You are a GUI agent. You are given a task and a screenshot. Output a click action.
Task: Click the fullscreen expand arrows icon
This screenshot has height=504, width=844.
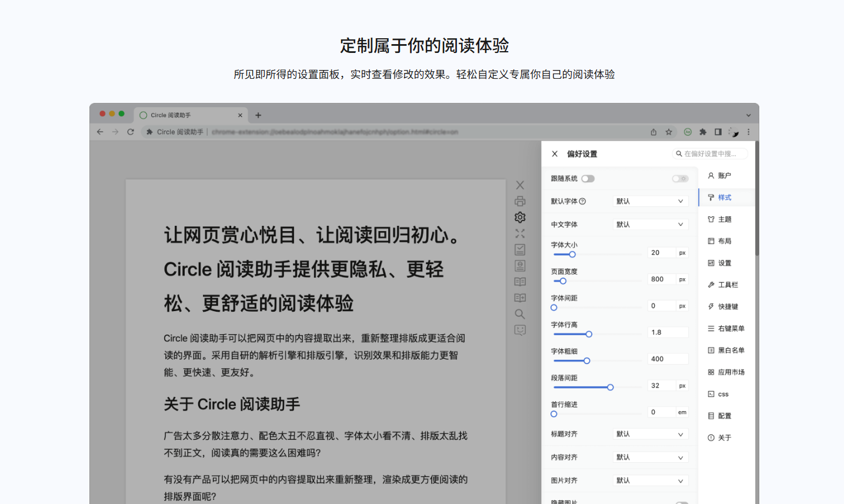(x=520, y=233)
